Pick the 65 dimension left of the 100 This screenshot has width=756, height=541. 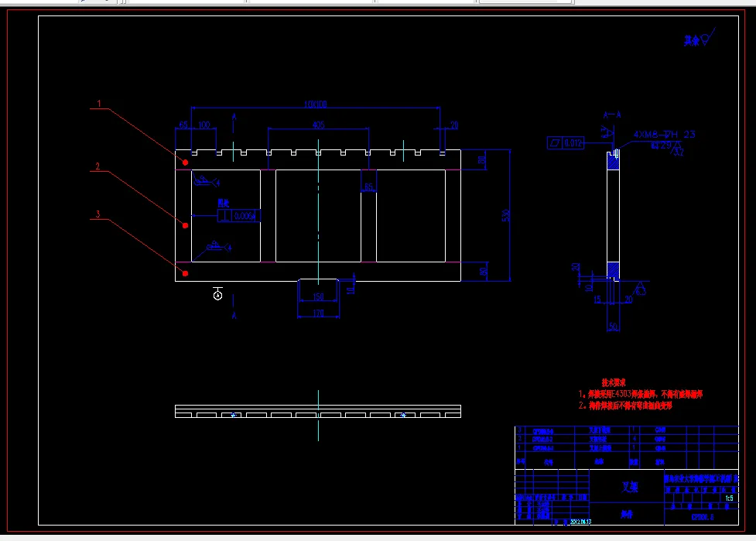pos(183,125)
